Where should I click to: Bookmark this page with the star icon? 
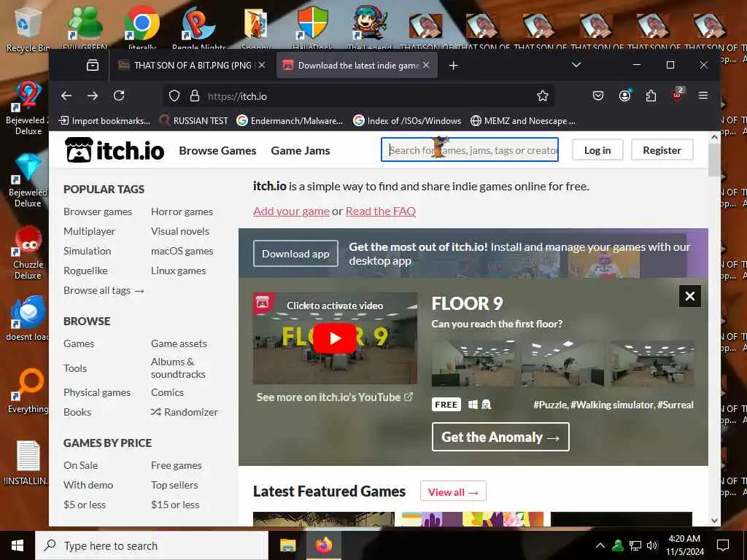coord(542,96)
